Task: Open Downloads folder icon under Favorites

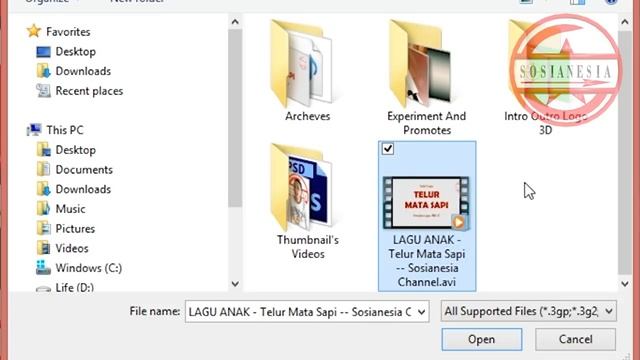Action: (x=43, y=71)
